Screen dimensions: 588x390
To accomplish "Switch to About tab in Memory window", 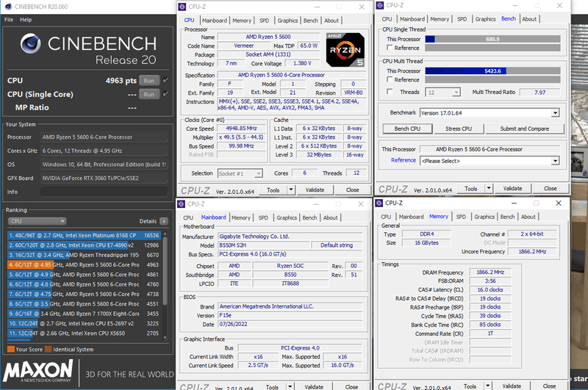I will point(528,217).
